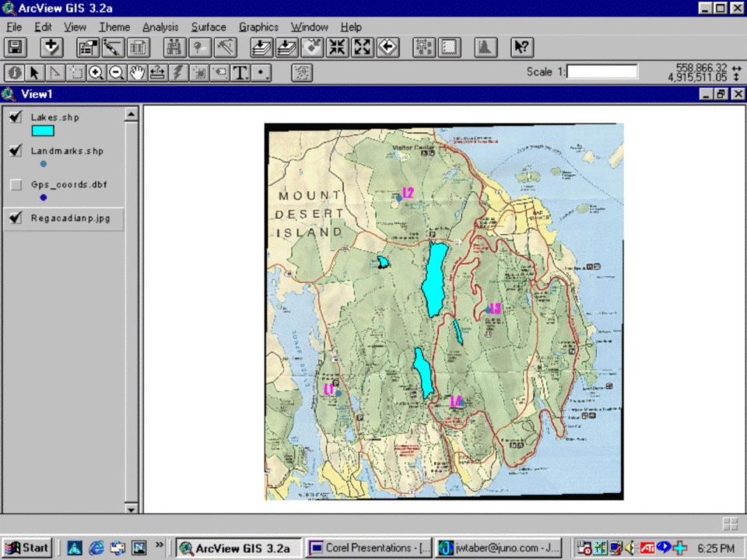Select the Regacadianp.jpg theme name
Image resolution: width=747 pixels, height=560 pixels.
pyautogui.click(x=70, y=218)
